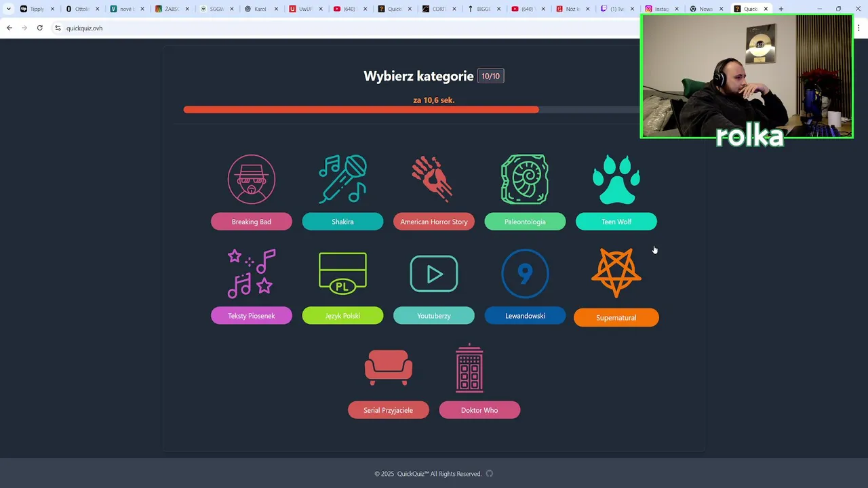Choose the Breaking Bad category button
The height and width of the screenshot is (488, 868).
(x=251, y=222)
